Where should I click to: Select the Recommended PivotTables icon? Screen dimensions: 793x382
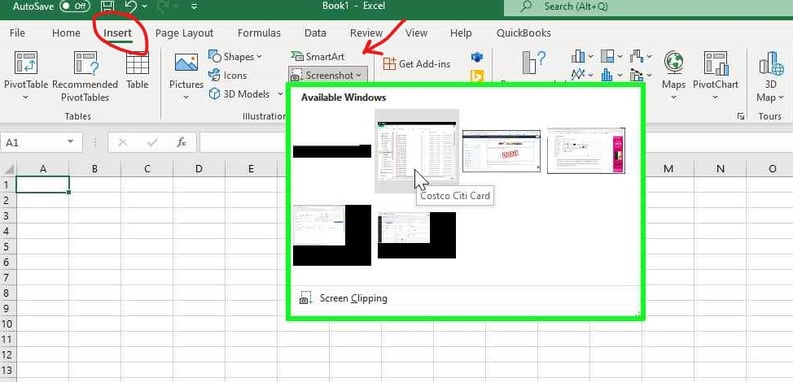click(85, 76)
